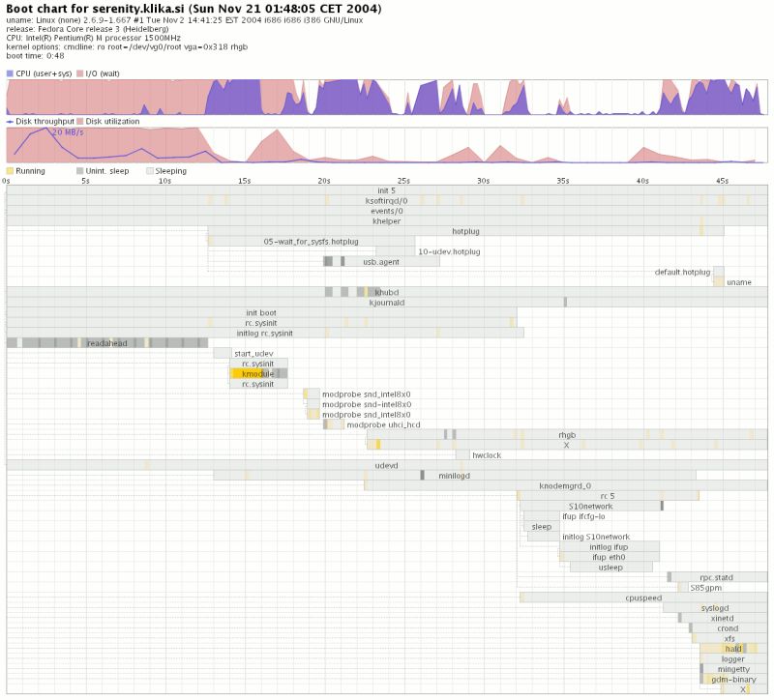Click the 'uname' process label
The image size is (774, 700).
(739, 282)
